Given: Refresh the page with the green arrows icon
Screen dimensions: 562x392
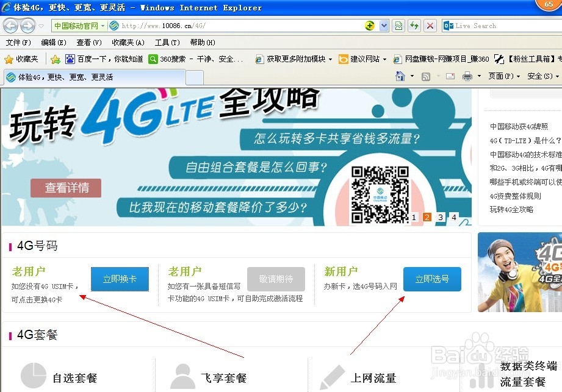Looking at the screenshot, I should (414, 26).
